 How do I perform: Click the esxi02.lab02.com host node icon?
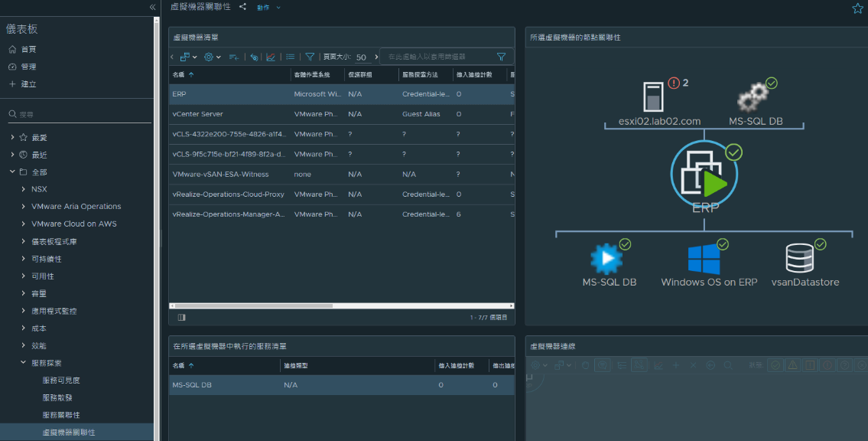(653, 97)
